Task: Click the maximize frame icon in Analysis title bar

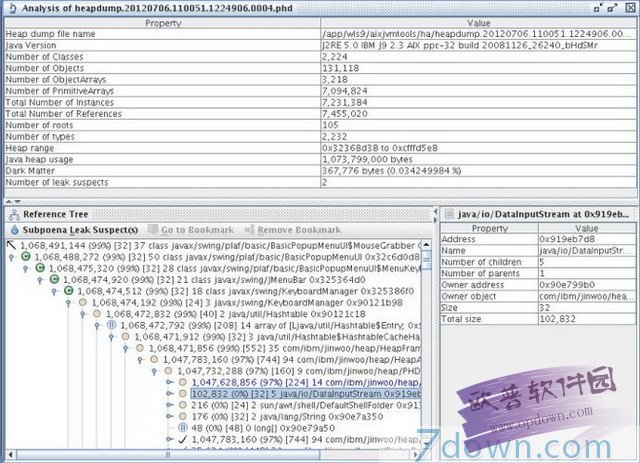Action: click(612, 8)
